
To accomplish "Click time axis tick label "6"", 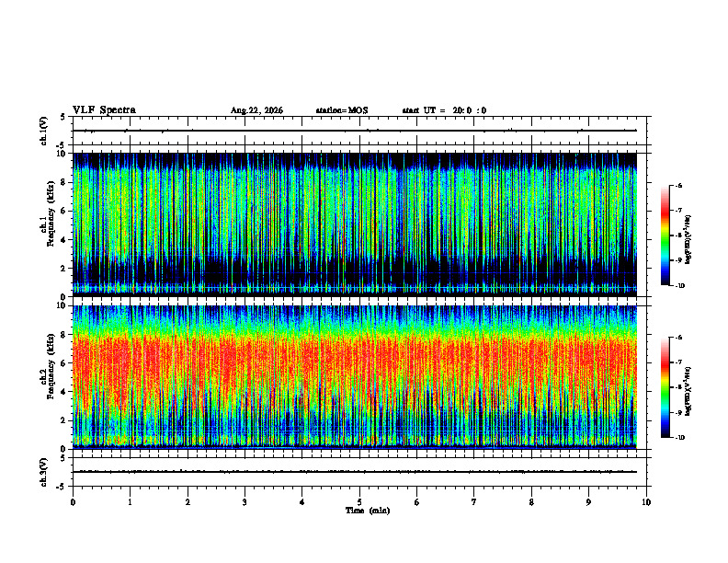I will click(417, 502).
